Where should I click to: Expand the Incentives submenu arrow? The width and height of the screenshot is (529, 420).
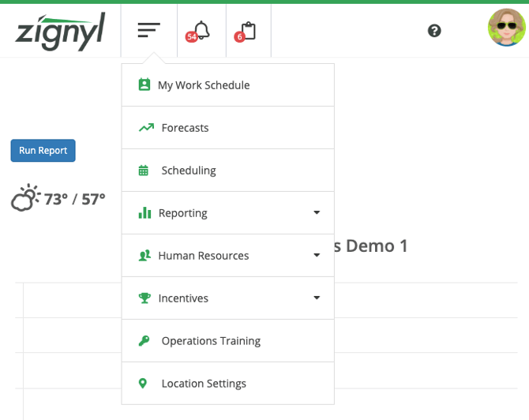[x=317, y=298]
